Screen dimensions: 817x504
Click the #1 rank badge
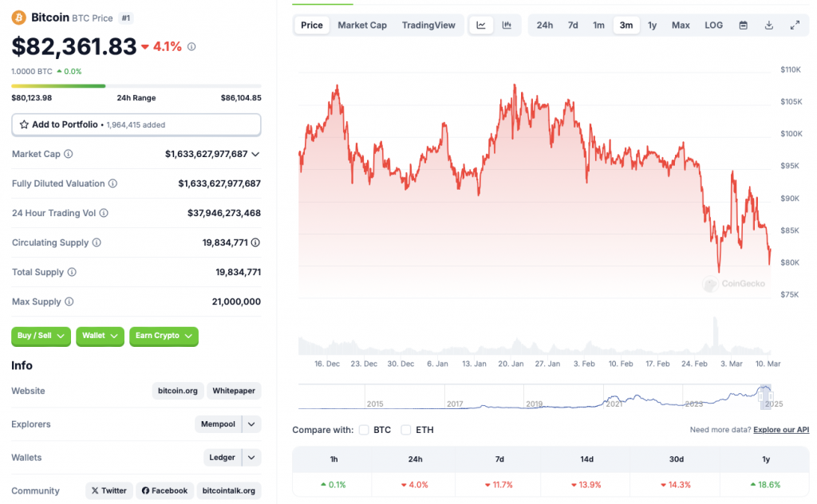tap(125, 18)
